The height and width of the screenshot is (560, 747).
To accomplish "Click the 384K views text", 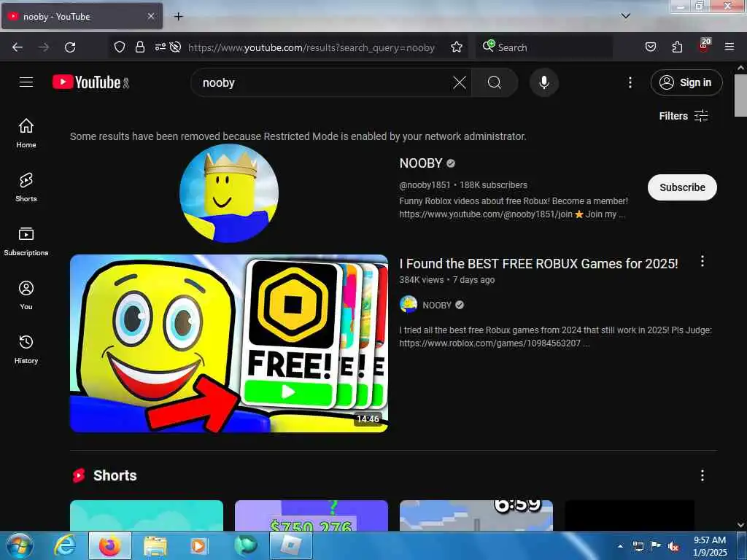I will tap(421, 280).
